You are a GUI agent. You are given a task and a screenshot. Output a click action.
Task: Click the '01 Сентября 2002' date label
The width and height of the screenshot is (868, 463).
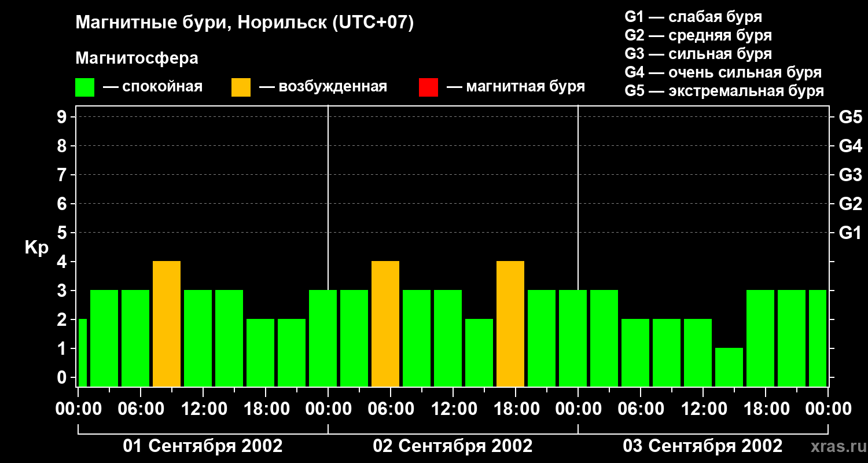pos(203,446)
